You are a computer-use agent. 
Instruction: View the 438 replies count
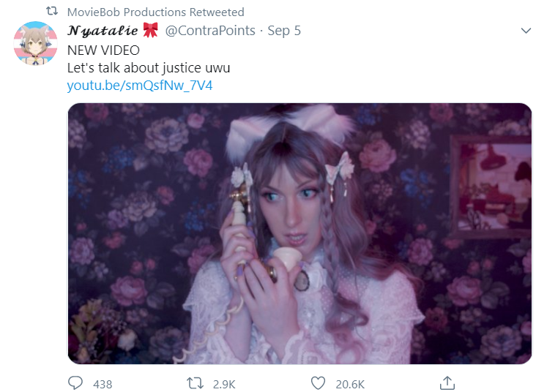(103, 384)
